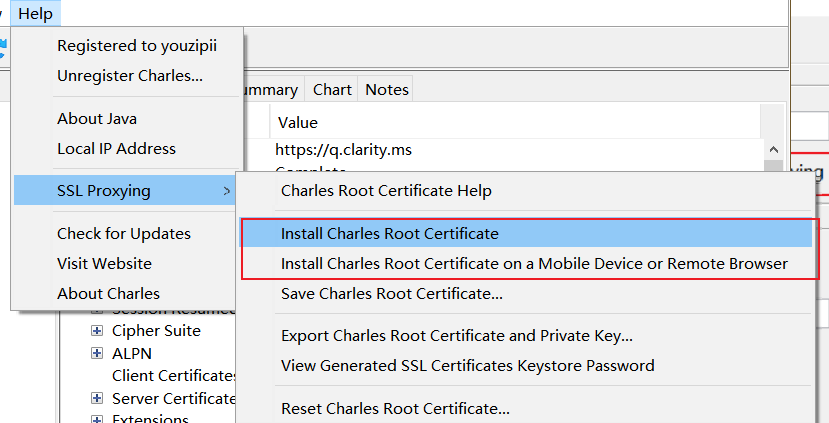Open the SSL Proxying submenu

point(125,190)
